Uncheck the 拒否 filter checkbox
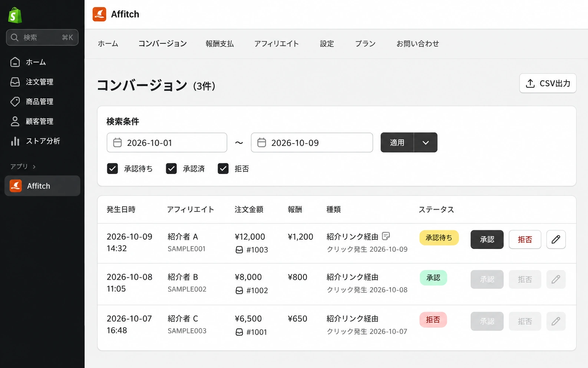The image size is (588, 368). (x=223, y=169)
